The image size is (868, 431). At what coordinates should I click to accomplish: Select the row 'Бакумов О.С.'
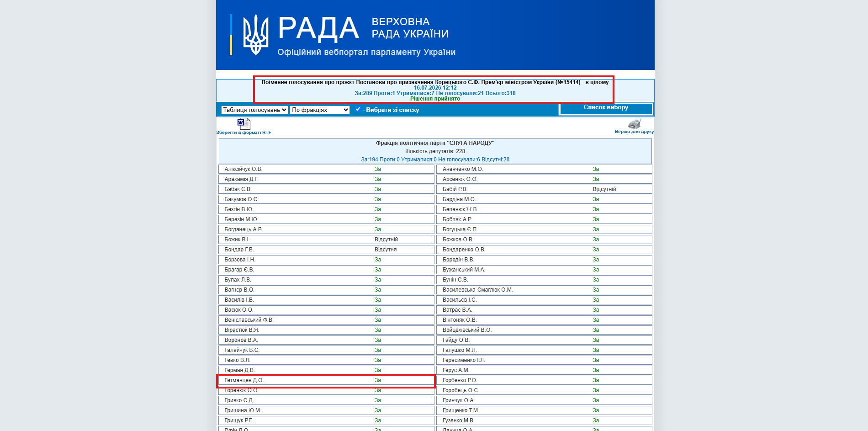click(326, 199)
